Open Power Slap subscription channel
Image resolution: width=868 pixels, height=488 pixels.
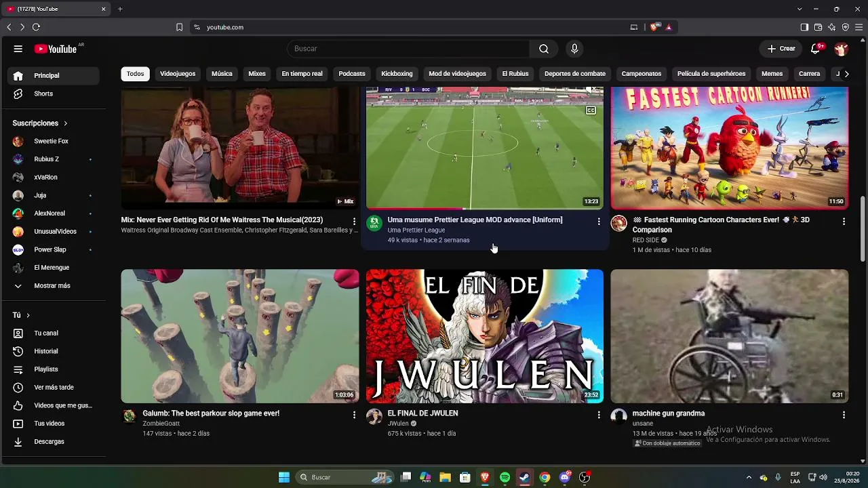coord(53,249)
